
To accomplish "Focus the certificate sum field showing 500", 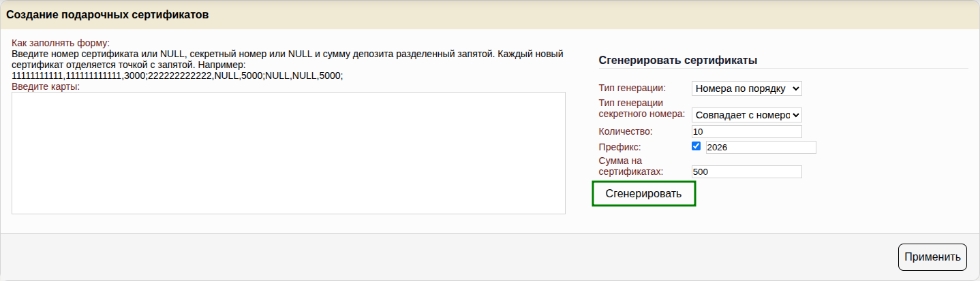I will [x=746, y=172].
